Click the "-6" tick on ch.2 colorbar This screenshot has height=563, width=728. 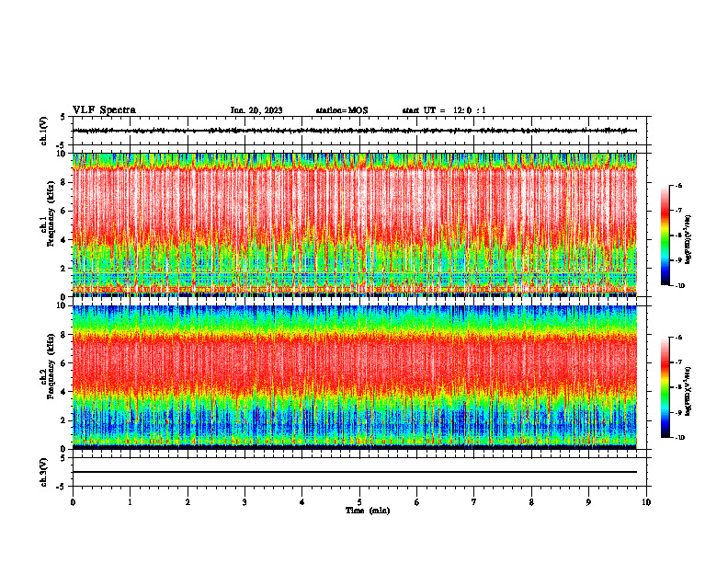(678, 338)
